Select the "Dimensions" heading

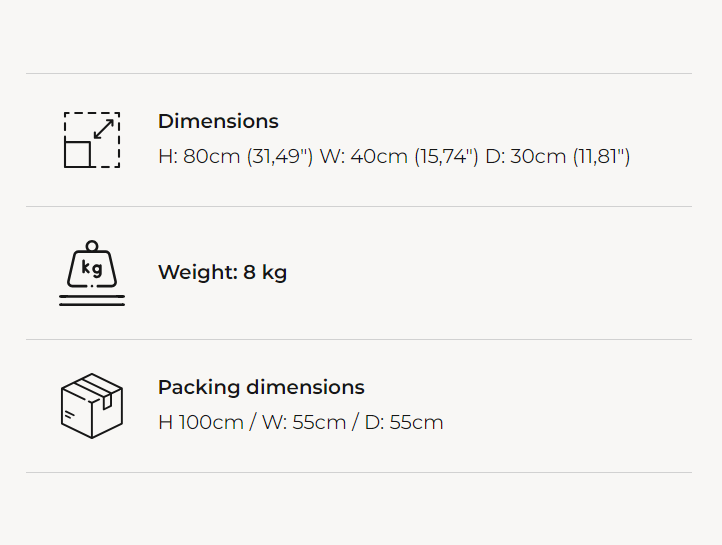218,121
